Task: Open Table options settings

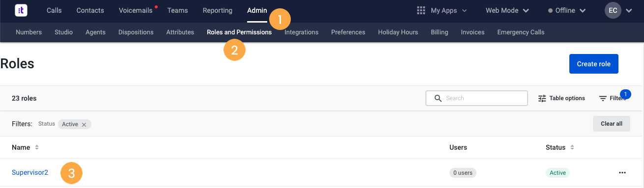Action: pos(561,98)
